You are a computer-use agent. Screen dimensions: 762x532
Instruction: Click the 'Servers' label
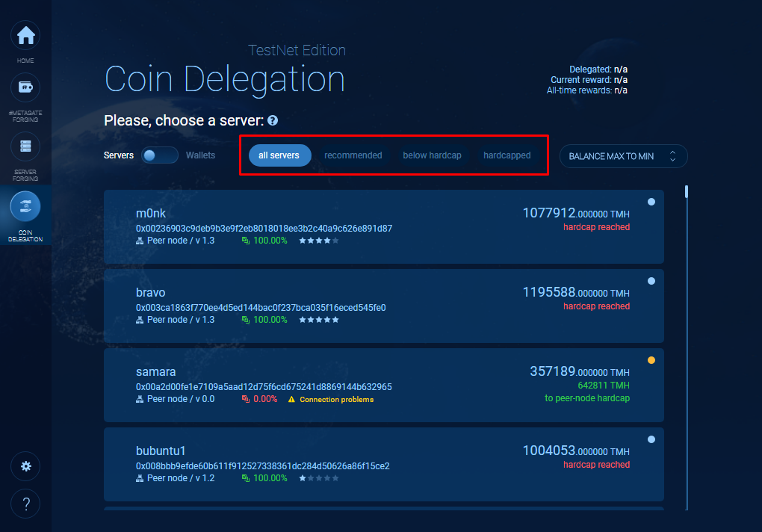[119, 155]
